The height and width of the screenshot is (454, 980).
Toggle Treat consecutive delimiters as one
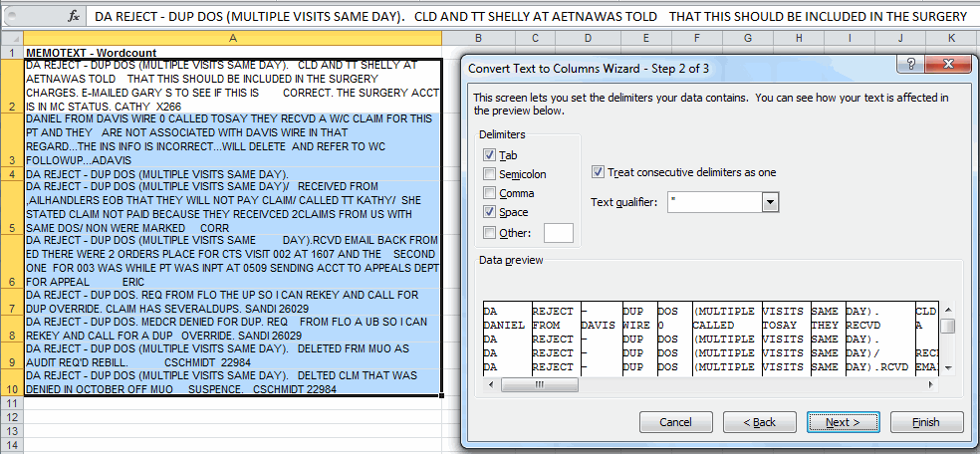click(x=599, y=171)
